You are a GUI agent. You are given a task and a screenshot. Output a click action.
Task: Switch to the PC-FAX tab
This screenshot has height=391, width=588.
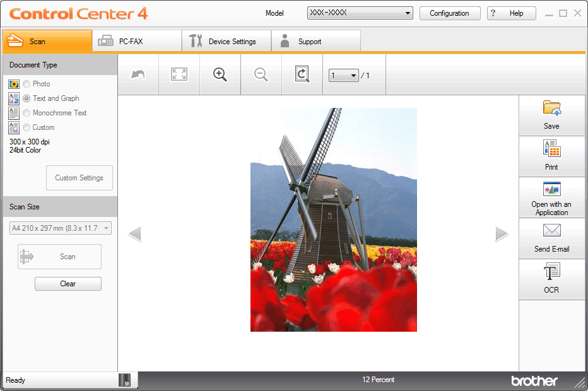click(137, 41)
